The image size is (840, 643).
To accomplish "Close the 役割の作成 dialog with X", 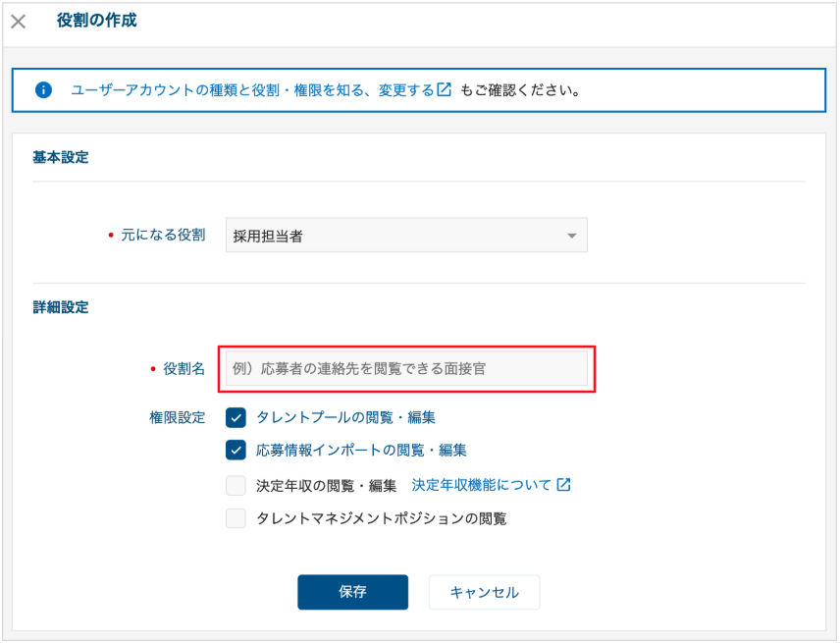I will 19,22.
